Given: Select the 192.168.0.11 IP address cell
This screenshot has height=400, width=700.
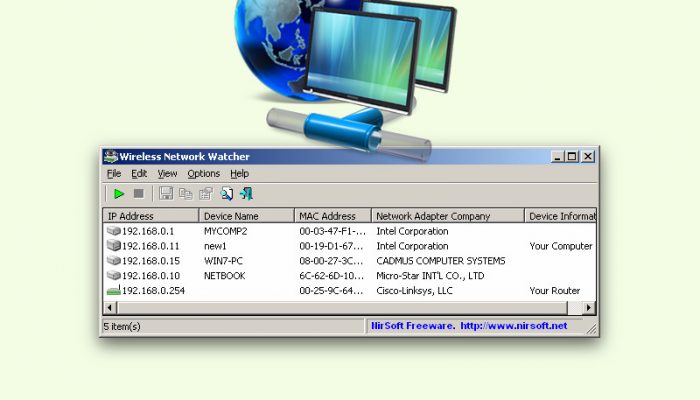Looking at the screenshot, I should [150, 246].
